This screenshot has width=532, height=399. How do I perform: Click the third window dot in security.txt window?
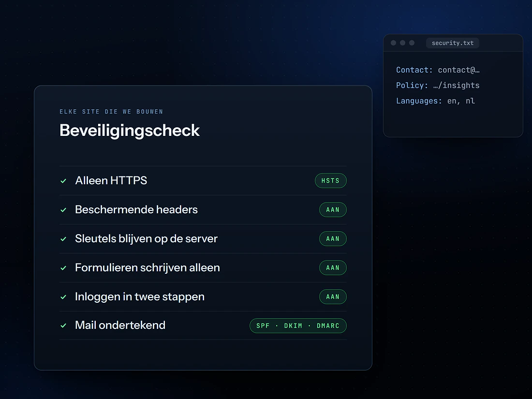click(x=412, y=43)
